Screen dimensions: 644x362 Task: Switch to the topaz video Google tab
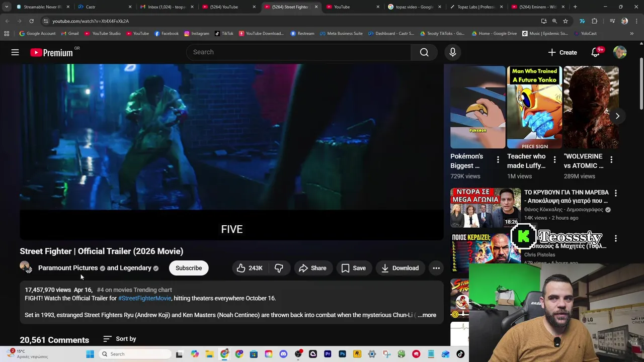click(415, 7)
